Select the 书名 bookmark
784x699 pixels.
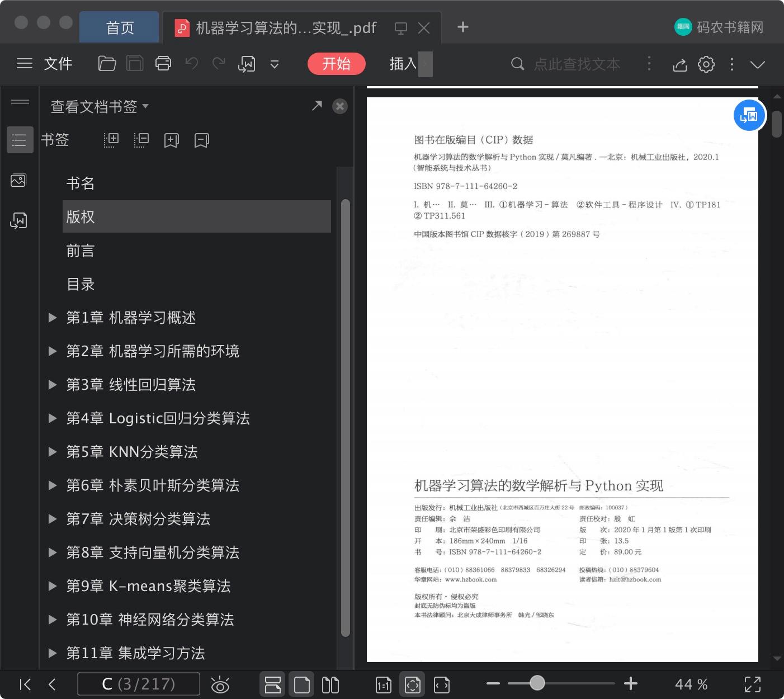point(197,183)
